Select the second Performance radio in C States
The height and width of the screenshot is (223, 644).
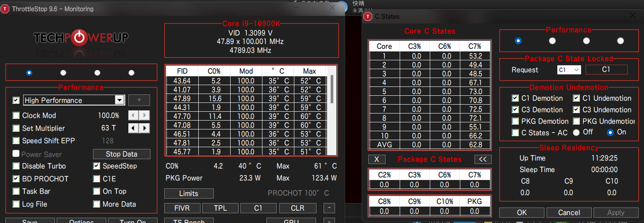(552, 41)
